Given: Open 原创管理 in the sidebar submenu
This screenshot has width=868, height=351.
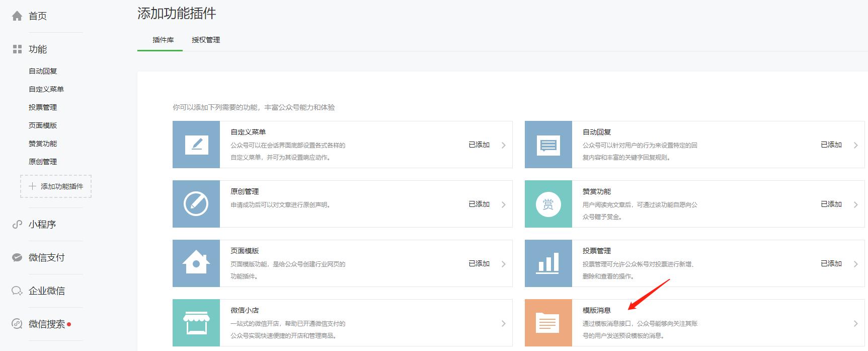Looking at the screenshot, I should pos(43,162).
